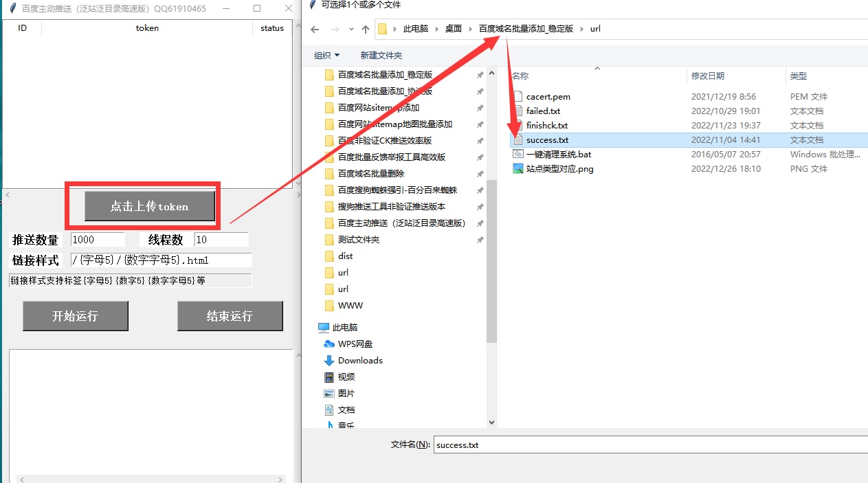Select finishck.txt file
The image size is (868, 483).
[547, 125]
